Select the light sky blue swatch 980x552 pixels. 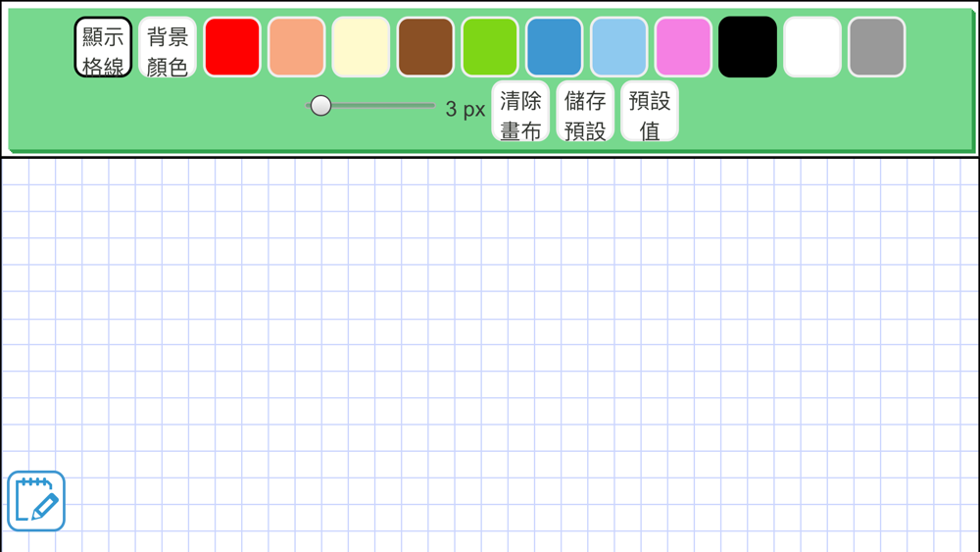click(618, 47)
